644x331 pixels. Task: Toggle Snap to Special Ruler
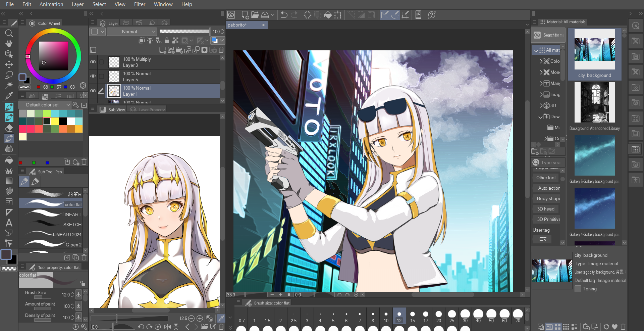point(395,15)
